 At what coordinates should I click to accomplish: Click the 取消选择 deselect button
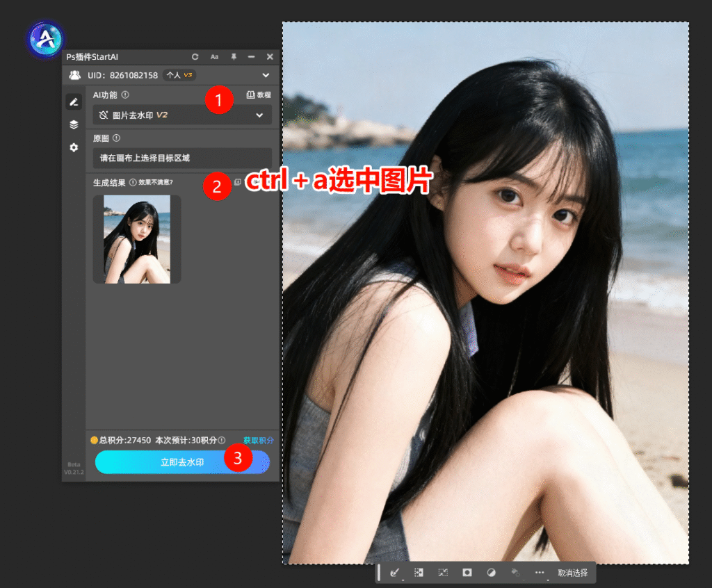(572, 573)
